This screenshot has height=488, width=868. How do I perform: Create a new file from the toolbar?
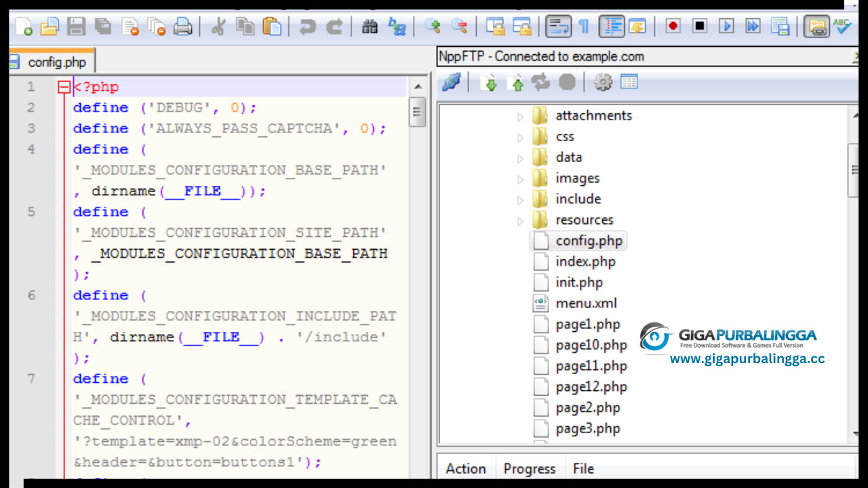tap(24, 26)
